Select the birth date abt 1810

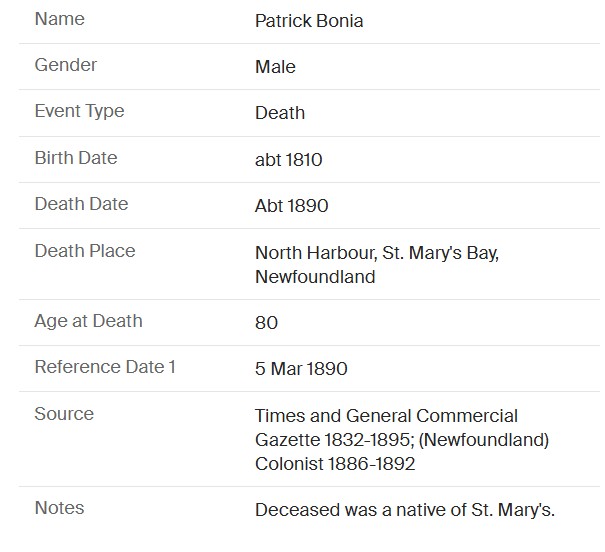pyautogui.click(x=288, y=160)
